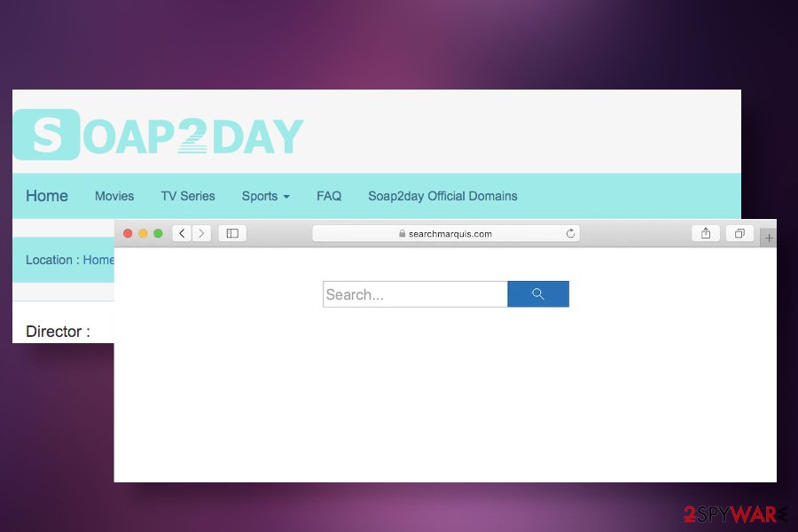This screenshot has height=532, width=798.
Task: Click the Safari back arrow button
Action: pos(182,233)
